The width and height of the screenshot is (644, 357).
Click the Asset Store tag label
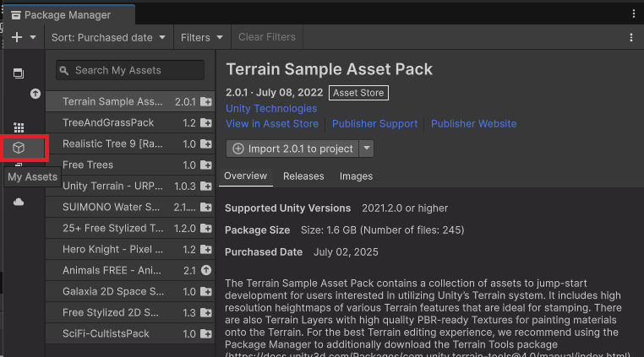coord(358,93)
